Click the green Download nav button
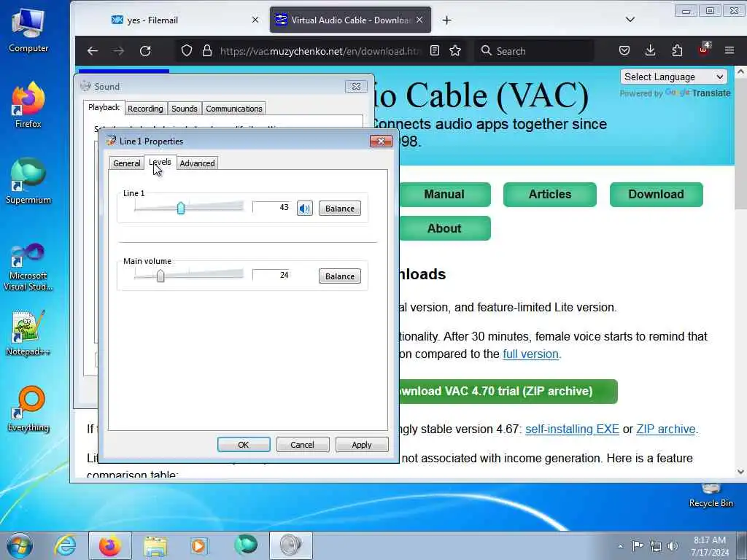This screenshot has width=747, height=560. (x=656, y=194)
